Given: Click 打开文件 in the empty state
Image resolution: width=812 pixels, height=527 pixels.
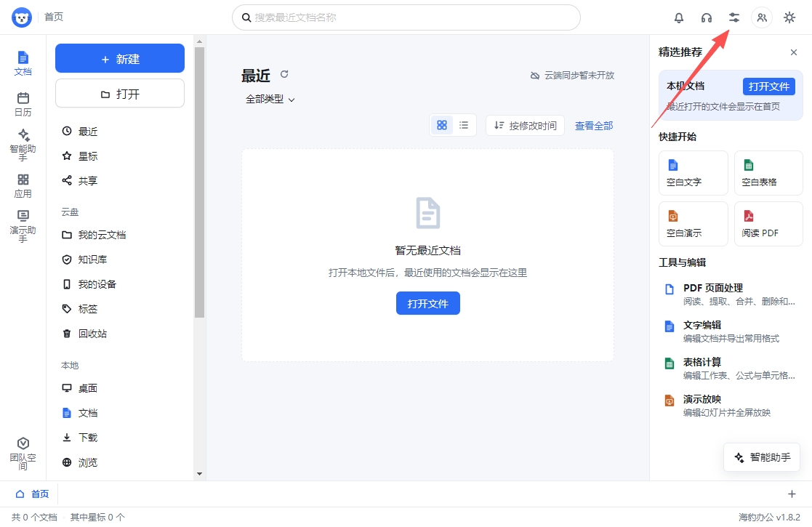Looking at the screenshot, I should pyautogui.click(x=427, y=303).
